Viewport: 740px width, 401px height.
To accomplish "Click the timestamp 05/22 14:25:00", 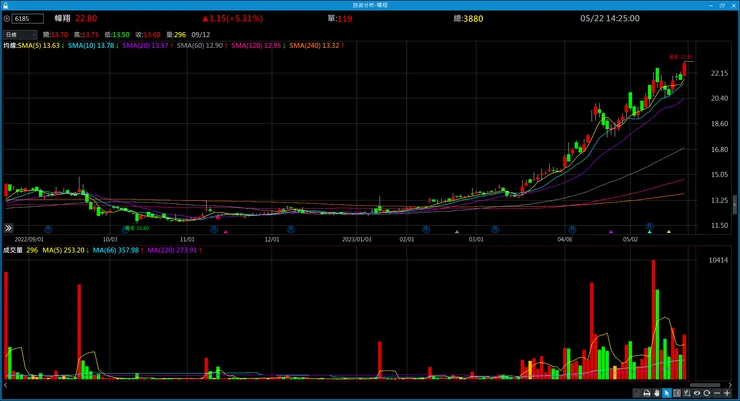I will click(610, 18).
